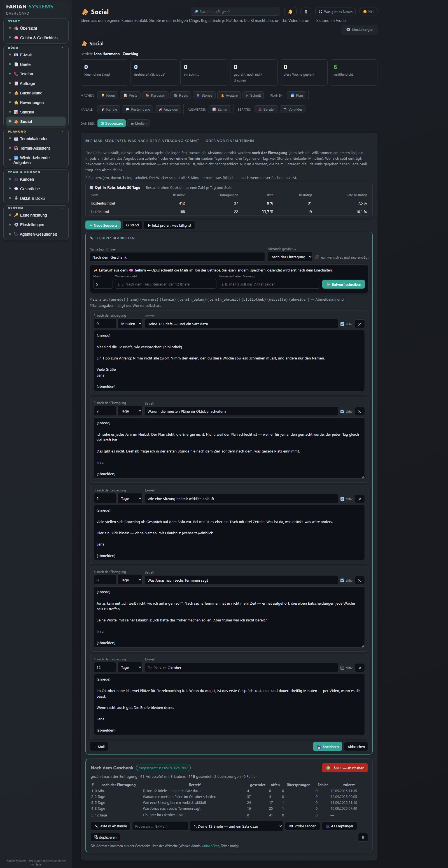Open Agenten-Gesundheit in the sidebar

[x=36, y=234]
